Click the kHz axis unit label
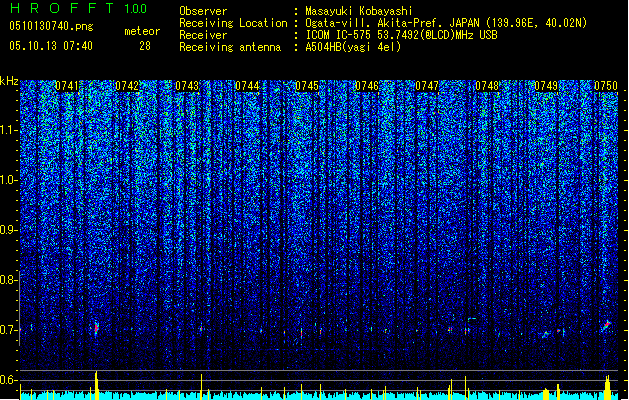 [9, 81]
